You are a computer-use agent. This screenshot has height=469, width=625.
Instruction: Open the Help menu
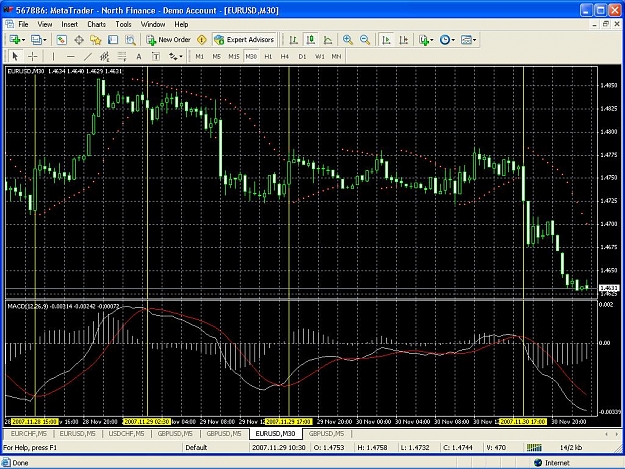[x=181, y=24]
